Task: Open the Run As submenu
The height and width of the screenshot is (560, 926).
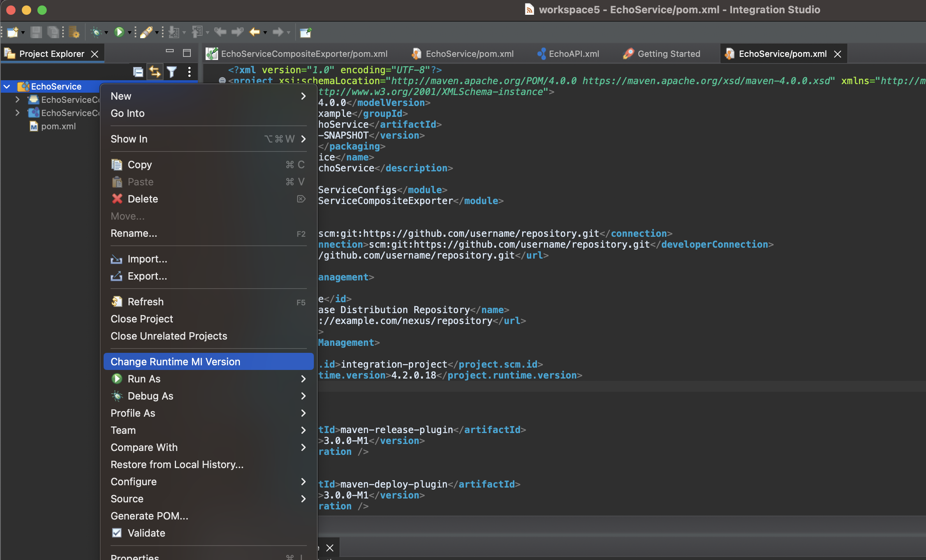Action: [208, 379]
